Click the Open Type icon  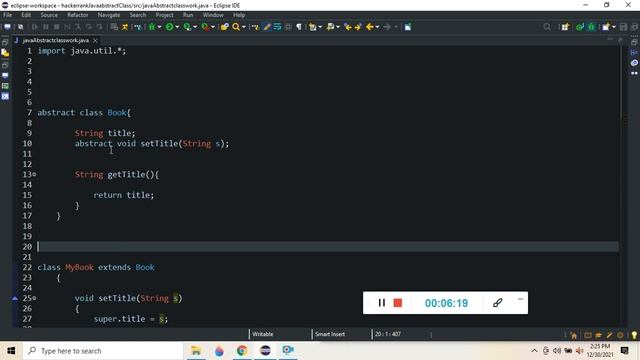[224, 27]
